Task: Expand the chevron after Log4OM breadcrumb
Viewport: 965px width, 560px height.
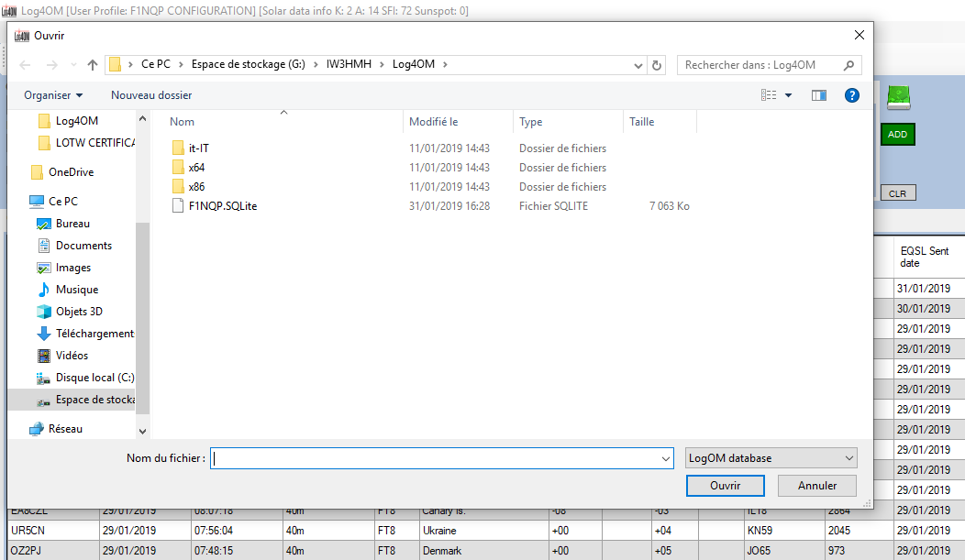Action: (x=445, y=64)
